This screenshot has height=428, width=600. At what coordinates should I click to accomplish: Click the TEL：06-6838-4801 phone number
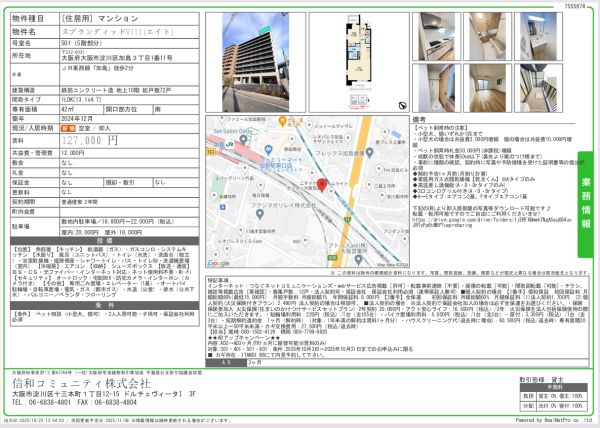click(x=41, y=402)
